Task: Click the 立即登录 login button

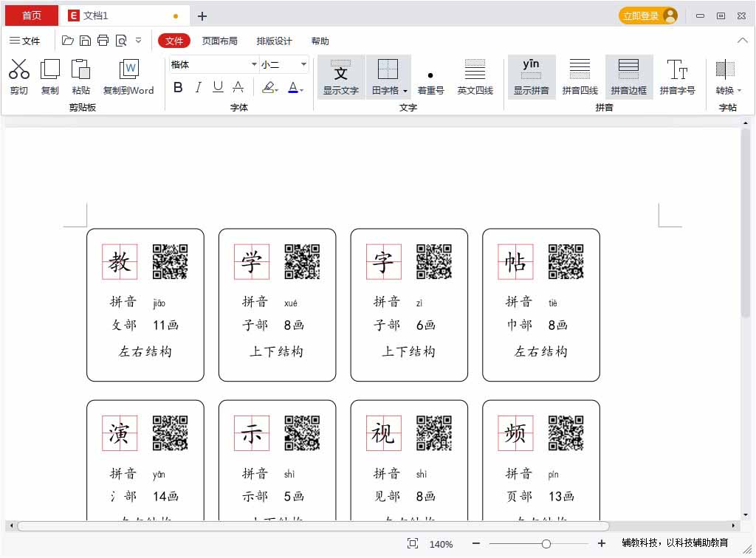Action: click(x=648, y=16)
